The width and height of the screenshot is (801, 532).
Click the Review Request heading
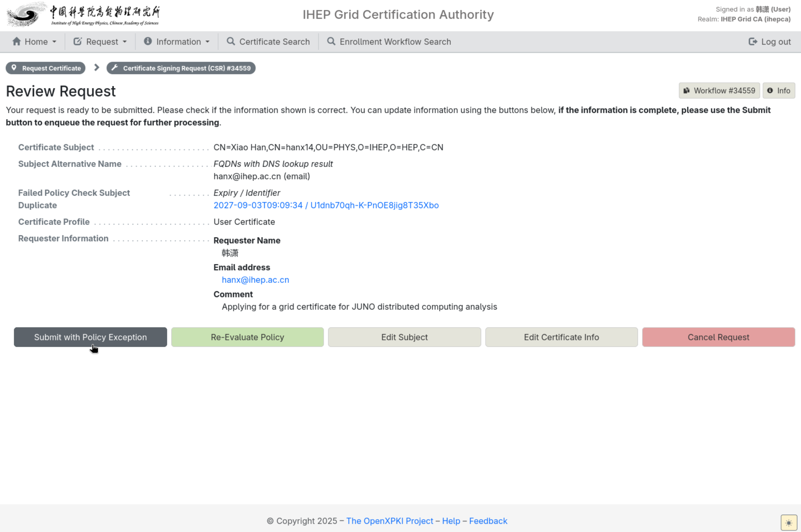pos(61,91)
